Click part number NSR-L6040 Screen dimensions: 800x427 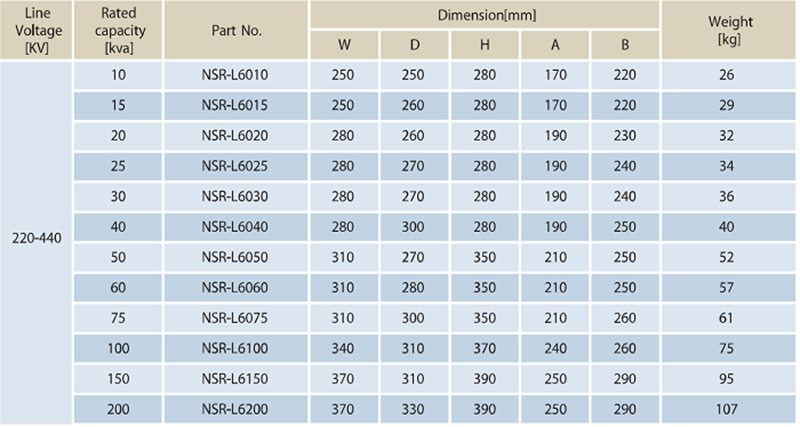tap(235, 227)
